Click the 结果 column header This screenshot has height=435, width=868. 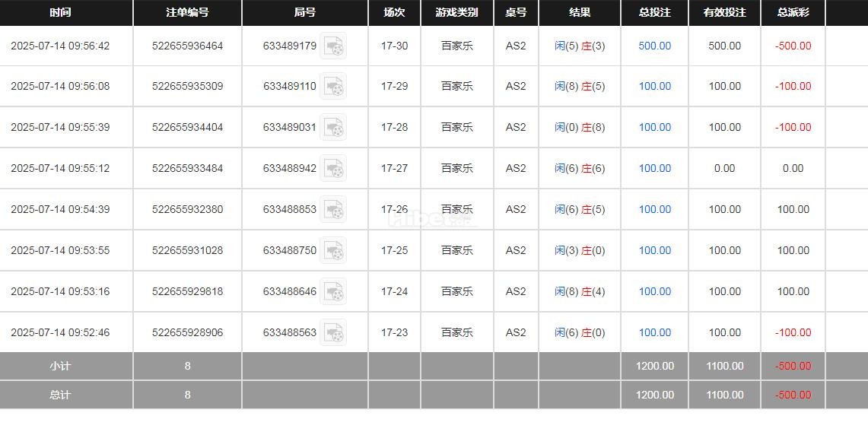(x=580, y=12)
